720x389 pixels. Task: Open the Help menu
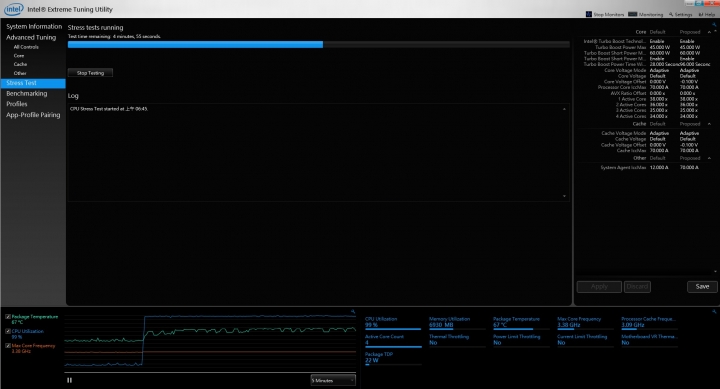point(707,15)
